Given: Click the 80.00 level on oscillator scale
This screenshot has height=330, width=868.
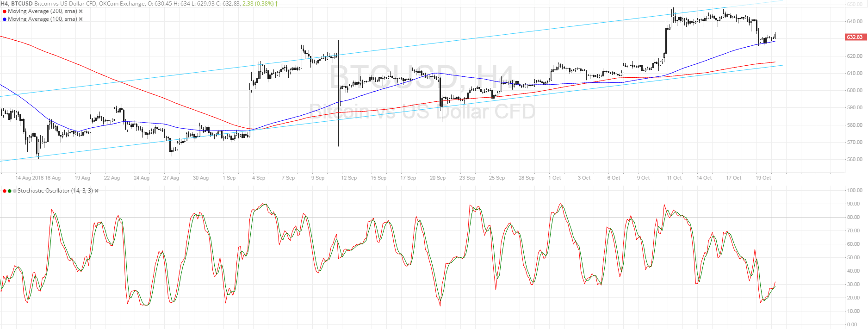Looking at the screenshot, I should click(855, 217).
